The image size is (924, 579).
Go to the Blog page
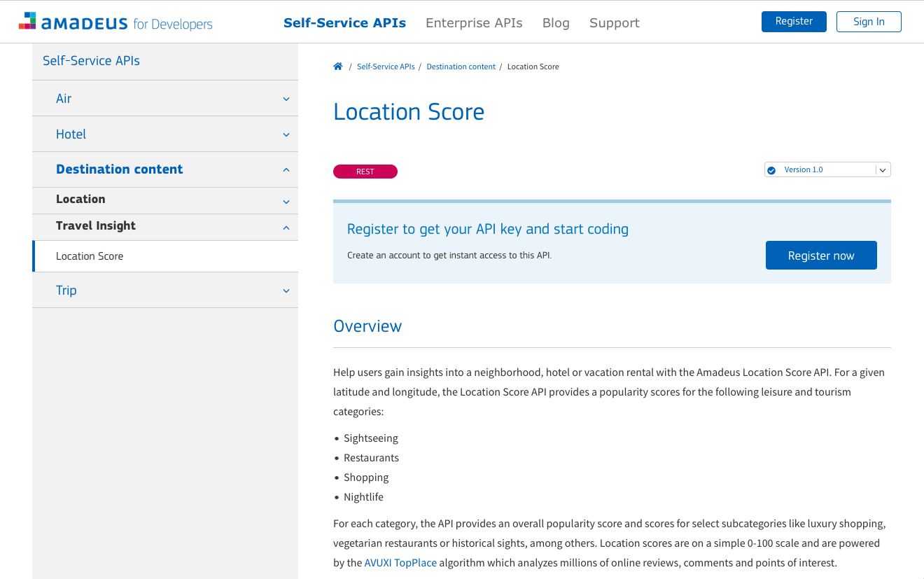556,22
